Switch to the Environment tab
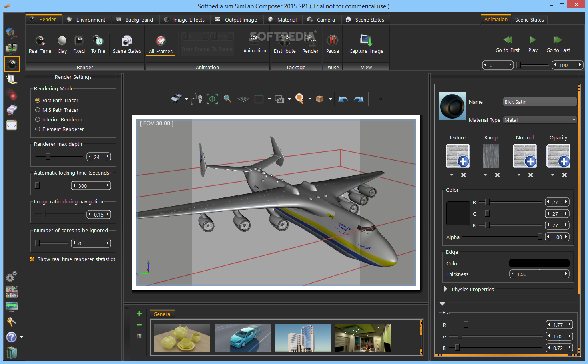The height and width of the screenshot is (364, 588). (x=86, y=20)
